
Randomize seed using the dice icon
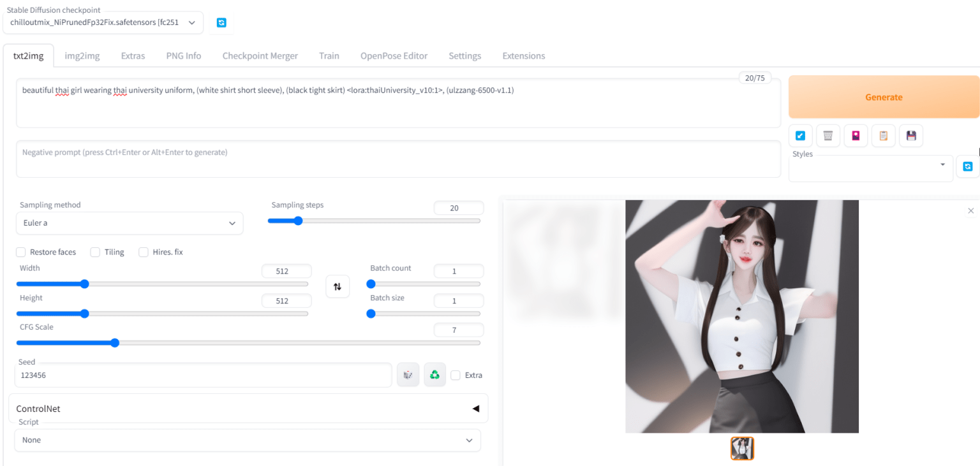coord(408,375)
